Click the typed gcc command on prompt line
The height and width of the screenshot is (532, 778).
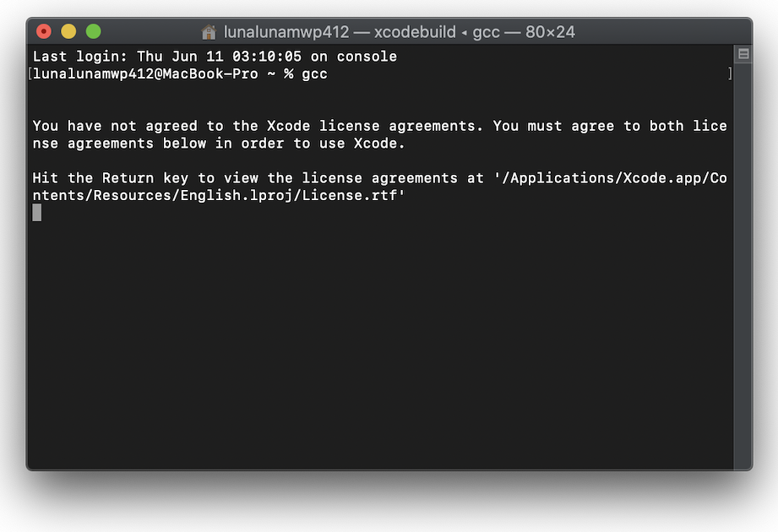point(314,74)
